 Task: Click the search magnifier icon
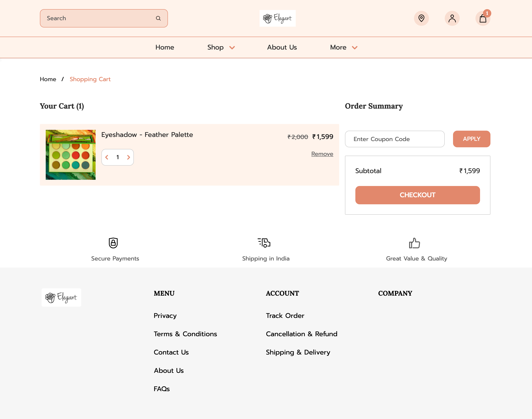[158, 18]
